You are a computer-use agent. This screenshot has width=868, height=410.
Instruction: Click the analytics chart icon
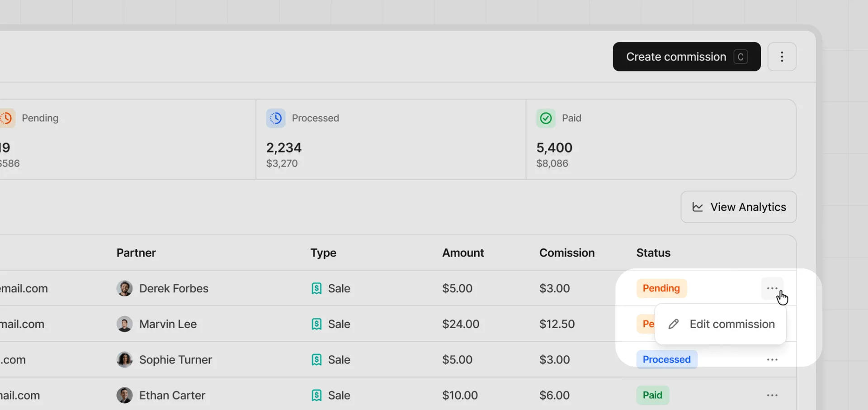click(x=698, y=207)
